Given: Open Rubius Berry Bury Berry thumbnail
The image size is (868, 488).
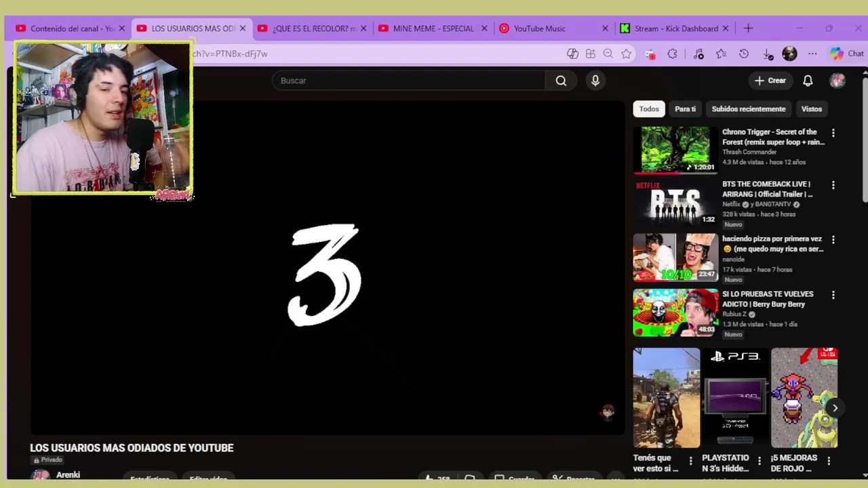Looking at the screenshot, I should pos(675,312).
